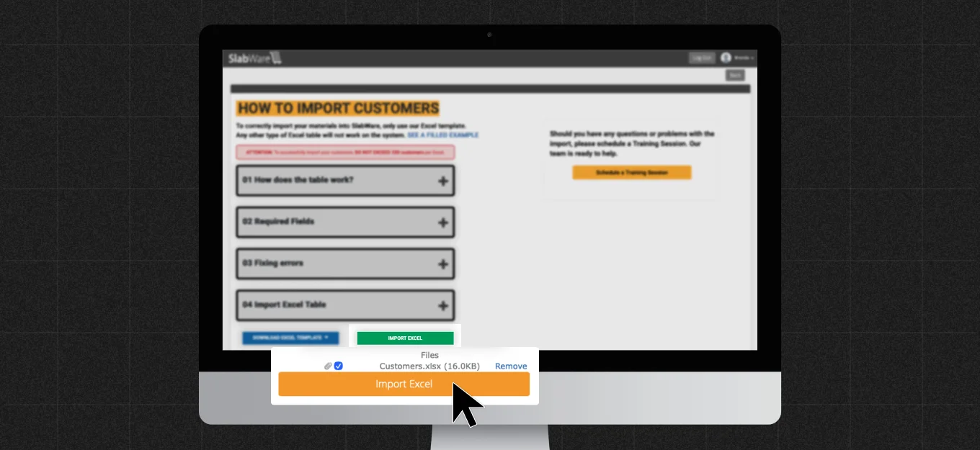
Task: Open the SEE A FILLED EXAMPLE link
Action: click(x=442, y=135)
